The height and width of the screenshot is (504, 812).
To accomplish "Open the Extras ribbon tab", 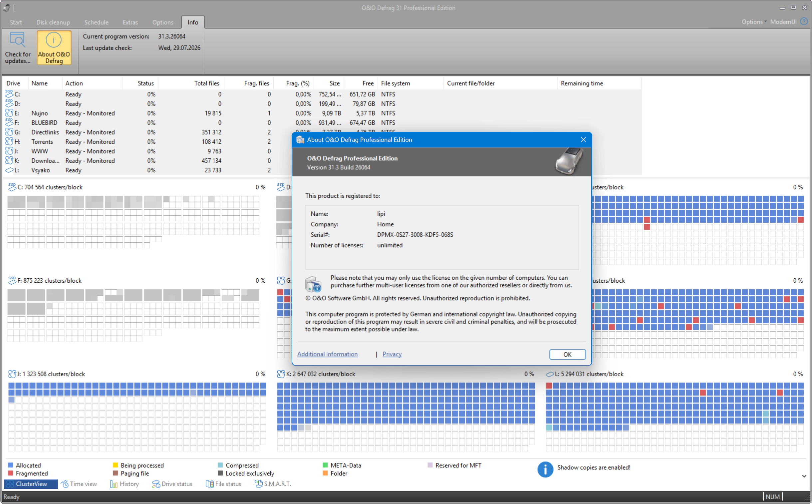I will pyautogui.click(x=130, y=22).
